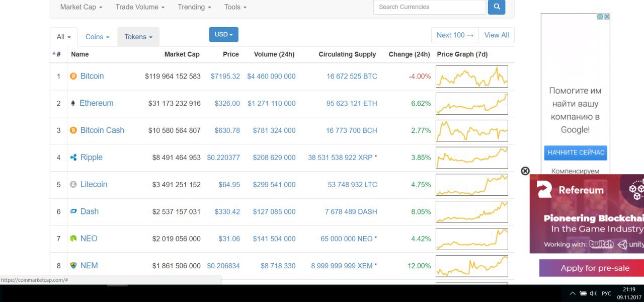Open NEM 7d price graph thumbnail
The image size is (644, 302).
click(x=472, y=266)
